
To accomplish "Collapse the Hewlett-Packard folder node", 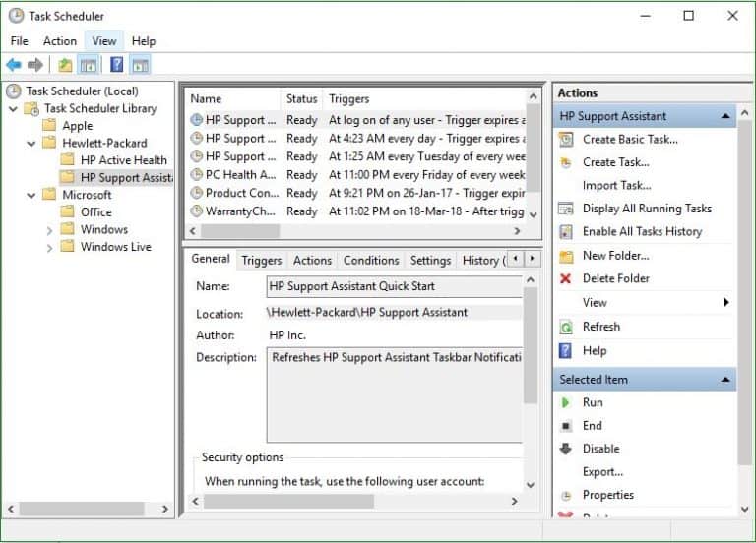I will tap(31, 143).
